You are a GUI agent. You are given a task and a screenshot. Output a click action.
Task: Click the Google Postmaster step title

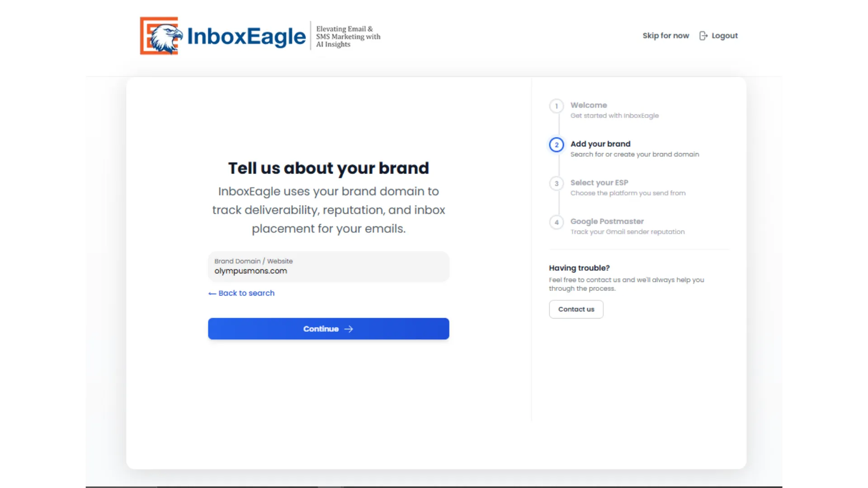click(607, 221)
